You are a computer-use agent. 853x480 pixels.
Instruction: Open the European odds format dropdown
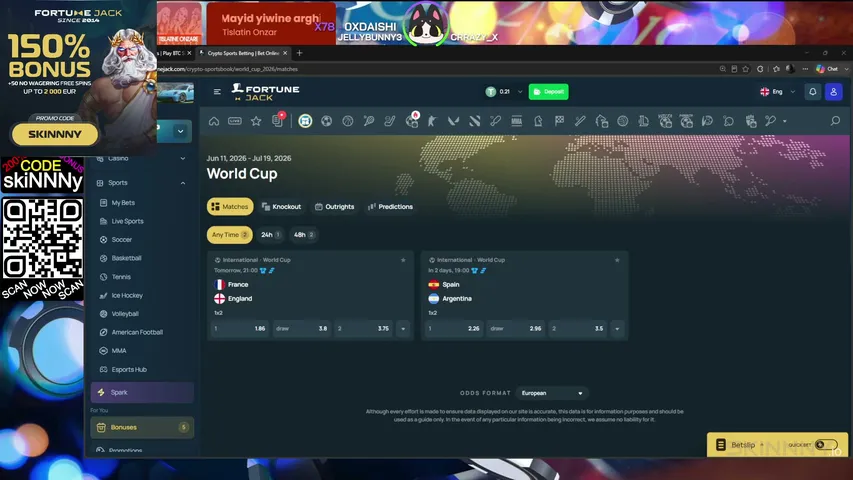click(x=552, y=393)
